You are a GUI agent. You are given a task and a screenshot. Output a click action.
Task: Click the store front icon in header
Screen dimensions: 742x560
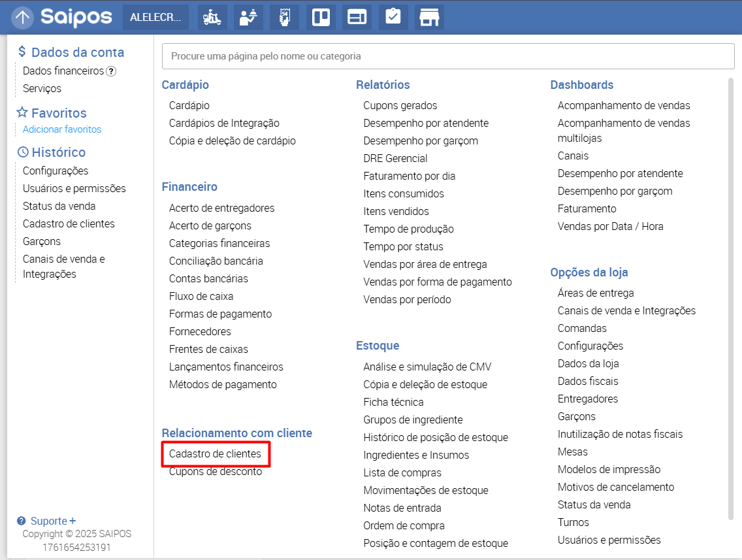[x=429, y=18]
